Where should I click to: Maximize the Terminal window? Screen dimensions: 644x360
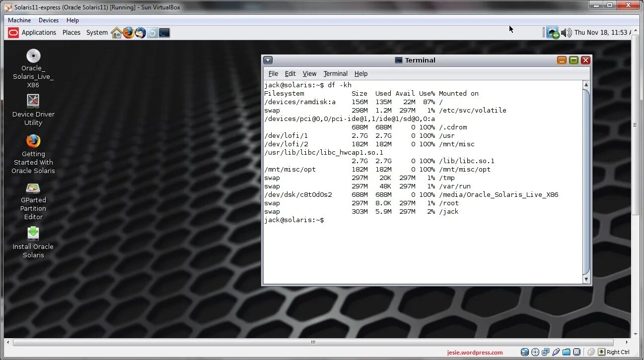(x=573, y=60)
